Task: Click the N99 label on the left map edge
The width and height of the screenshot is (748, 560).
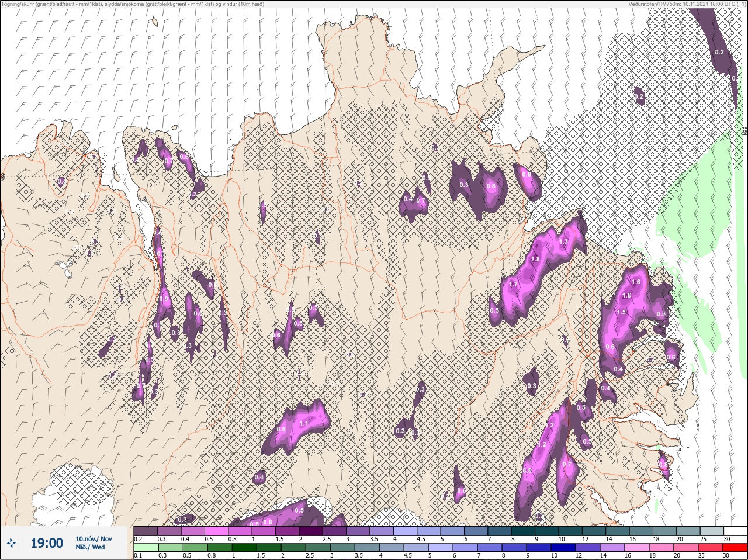Action: click(x=3, y=176)
